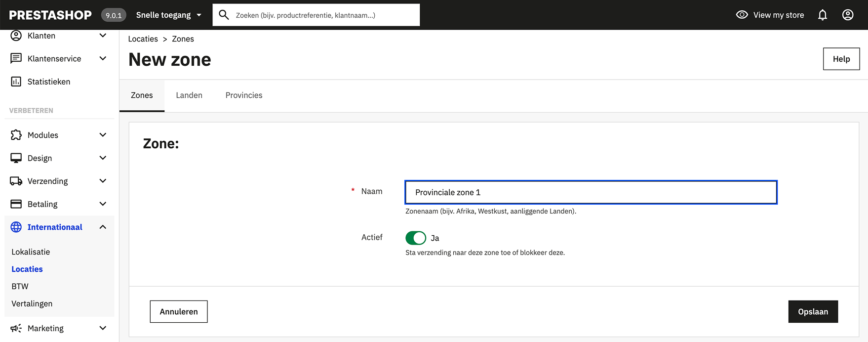Click the Statistieken chart icon
Screen dimensions: 868x342
pos(16,82)
